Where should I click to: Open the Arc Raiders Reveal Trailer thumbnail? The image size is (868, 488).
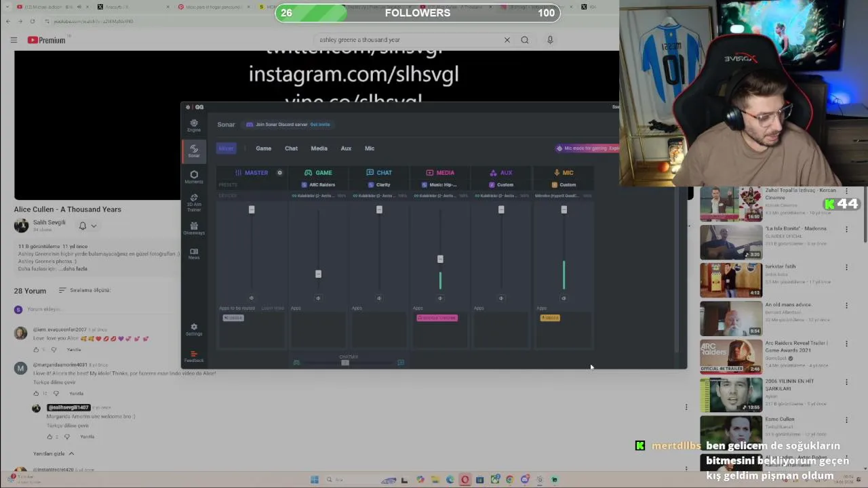point(731,357)
